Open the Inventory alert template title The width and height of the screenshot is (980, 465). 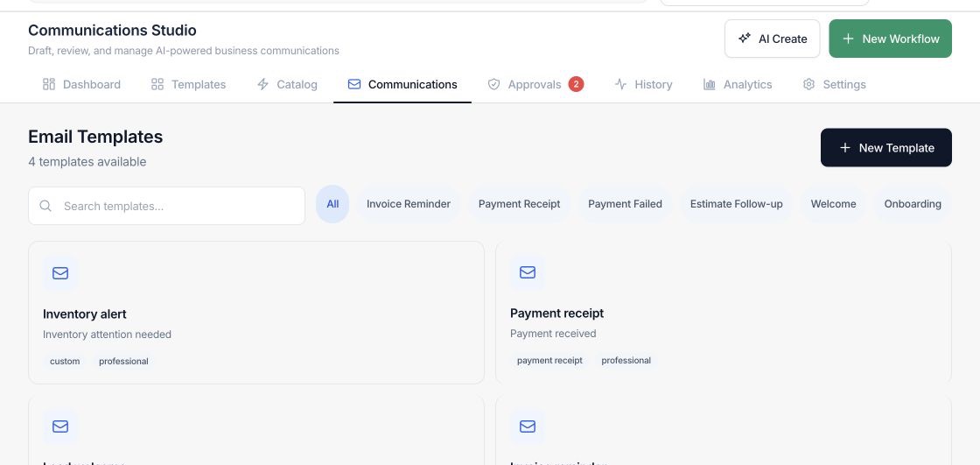(x=84, y=314)
